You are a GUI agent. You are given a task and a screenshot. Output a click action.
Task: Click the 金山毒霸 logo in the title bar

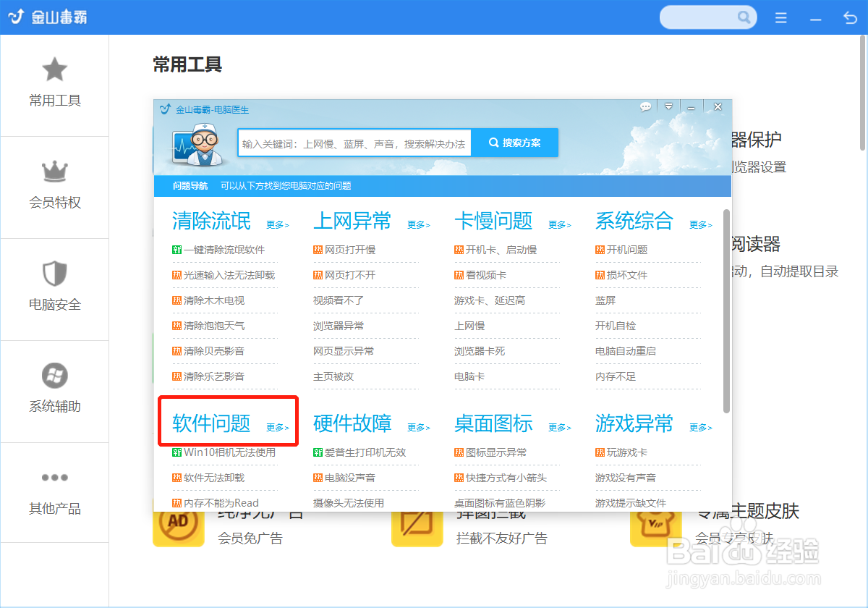49,17
